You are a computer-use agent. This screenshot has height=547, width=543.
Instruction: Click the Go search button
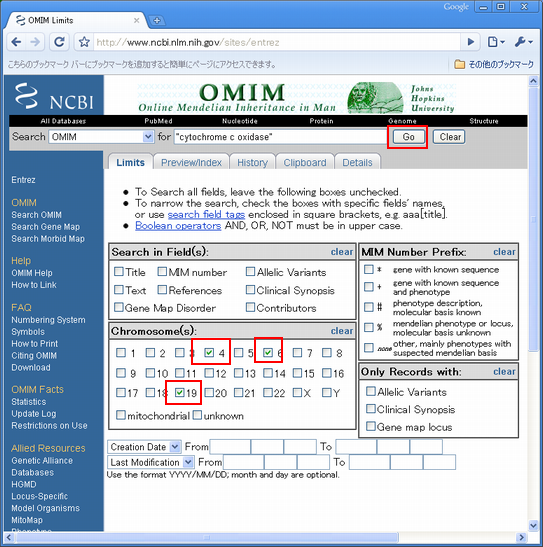[x=408, y=137]
